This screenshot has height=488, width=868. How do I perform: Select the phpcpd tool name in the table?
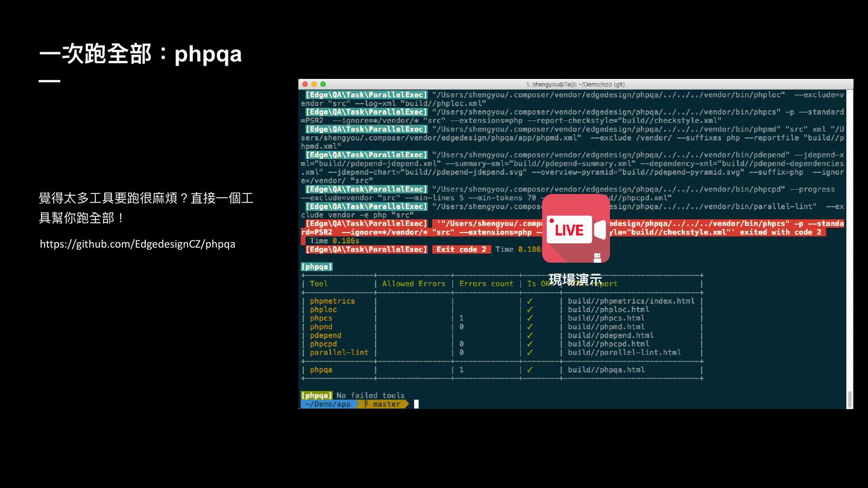click(323, 344)
